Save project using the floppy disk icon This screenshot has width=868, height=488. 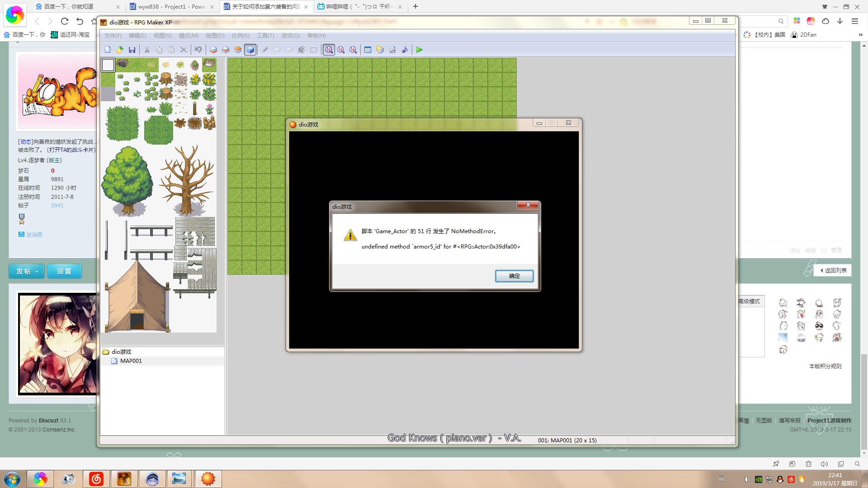click(x=132, y=50)
